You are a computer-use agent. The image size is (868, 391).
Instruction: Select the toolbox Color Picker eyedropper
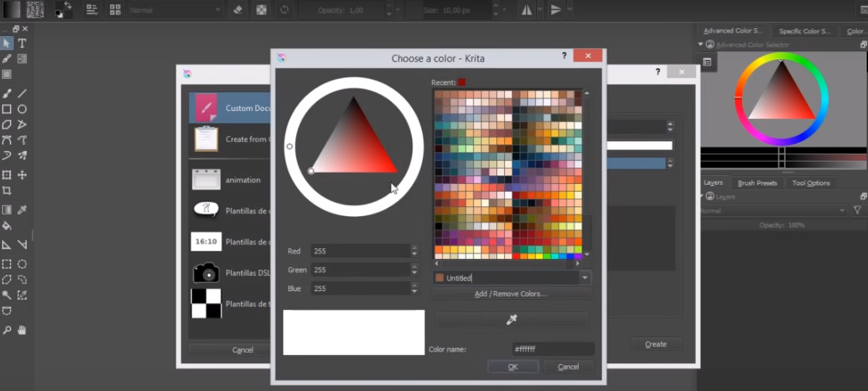coord(22,210)
